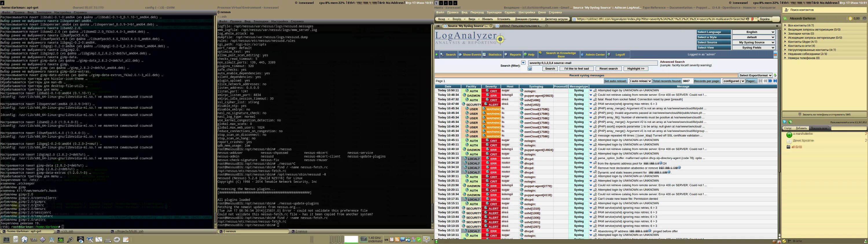Click the Search button below filter
Viewport: 868px width, 244px height.
coord(550,69)
